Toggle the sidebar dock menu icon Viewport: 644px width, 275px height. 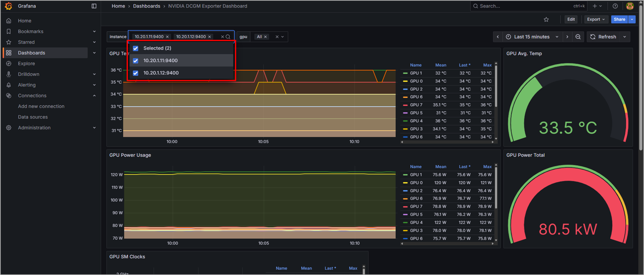[94, 6]
